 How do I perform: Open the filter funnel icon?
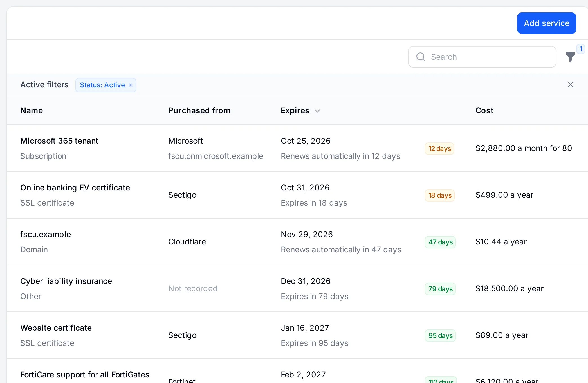pos(570,57)
